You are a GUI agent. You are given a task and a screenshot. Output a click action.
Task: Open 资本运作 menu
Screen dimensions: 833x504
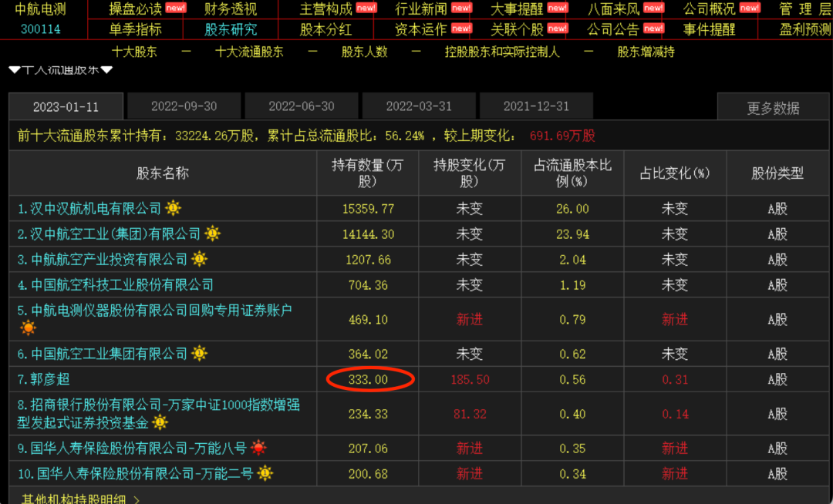point(422,29)
